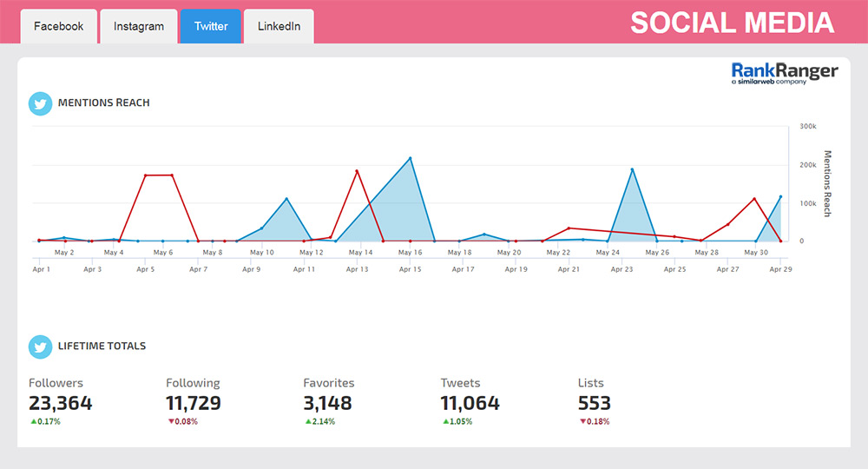
Task: Click the Rank Ranger logo
Action: click(785, 73)
